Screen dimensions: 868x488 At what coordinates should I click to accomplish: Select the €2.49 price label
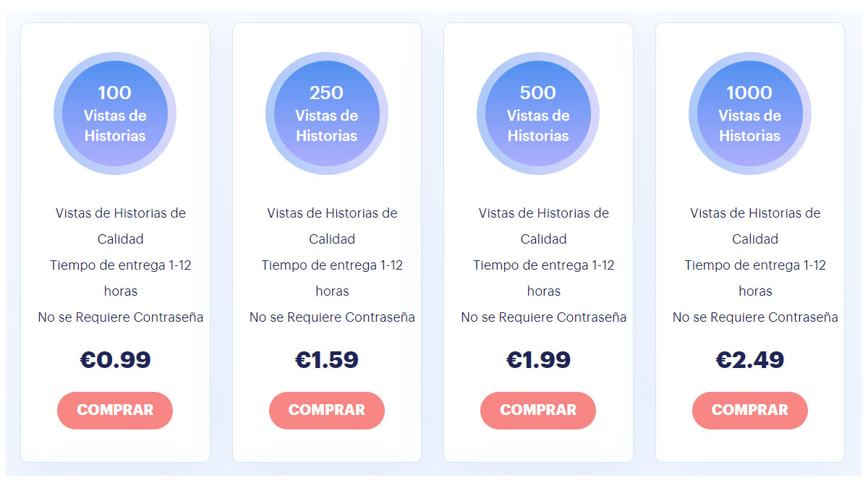(x=749, y=359)
